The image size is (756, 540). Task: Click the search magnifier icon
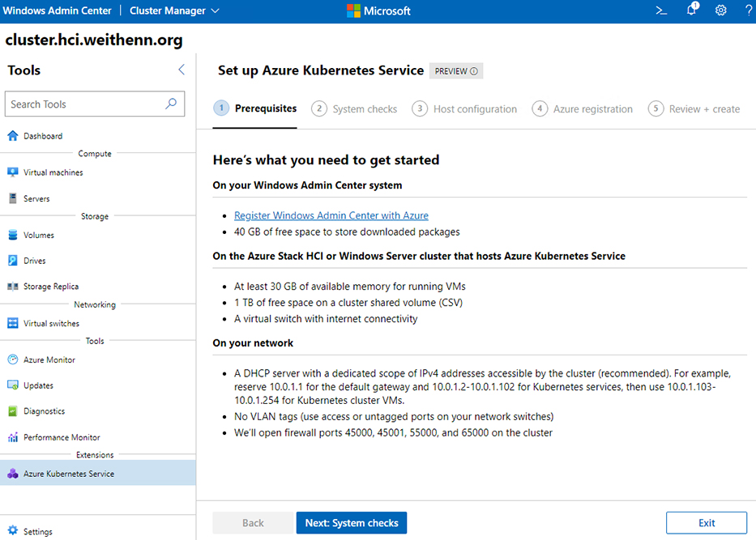point(171,104)
